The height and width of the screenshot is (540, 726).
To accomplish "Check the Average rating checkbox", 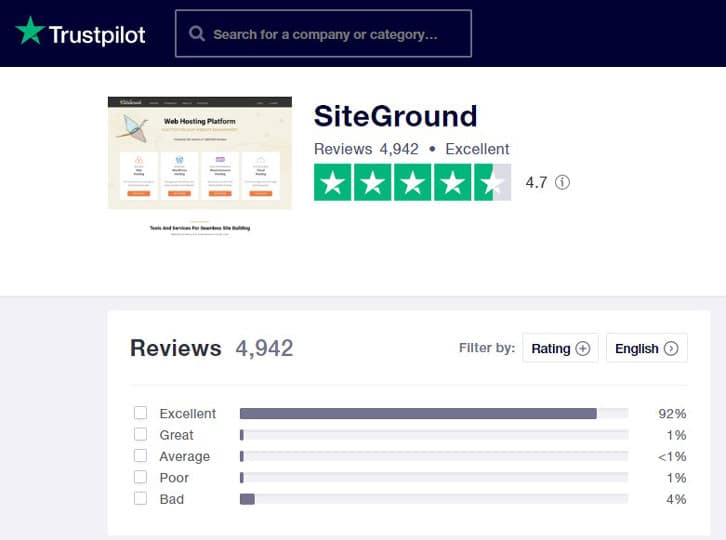I will 140,456.
